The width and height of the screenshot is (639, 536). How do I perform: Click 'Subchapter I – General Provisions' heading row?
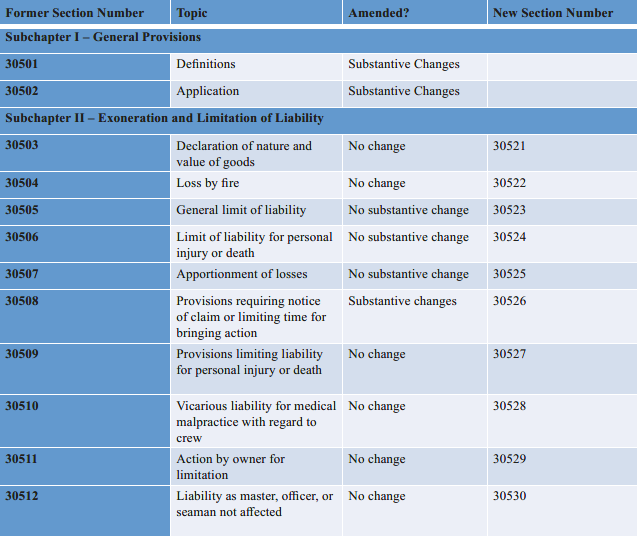[x=103, y=38]
